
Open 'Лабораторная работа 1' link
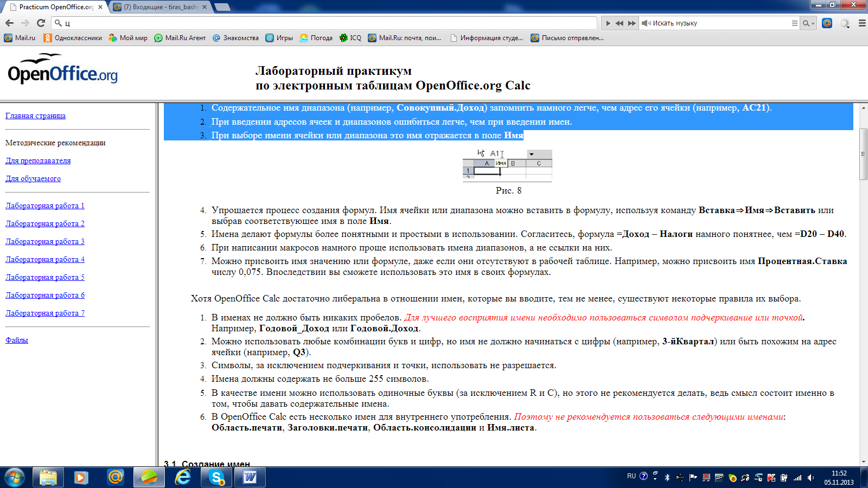pyautogui.click(x=45, y=206)
